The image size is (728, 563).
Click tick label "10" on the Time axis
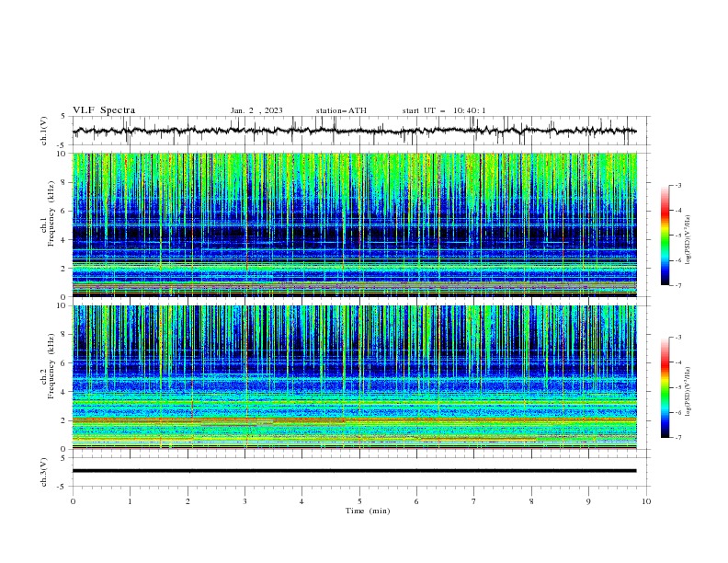tap(646, 501)
